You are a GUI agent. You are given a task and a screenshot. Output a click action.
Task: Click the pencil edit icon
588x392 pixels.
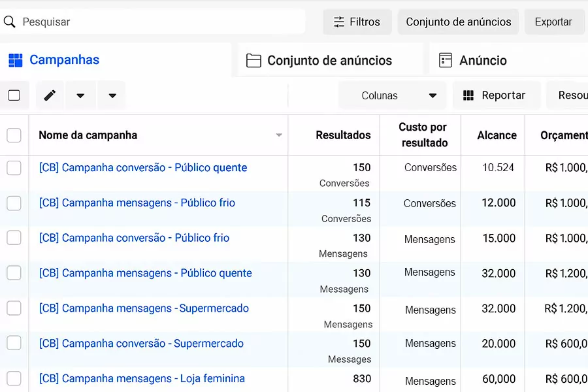(50, 95)
